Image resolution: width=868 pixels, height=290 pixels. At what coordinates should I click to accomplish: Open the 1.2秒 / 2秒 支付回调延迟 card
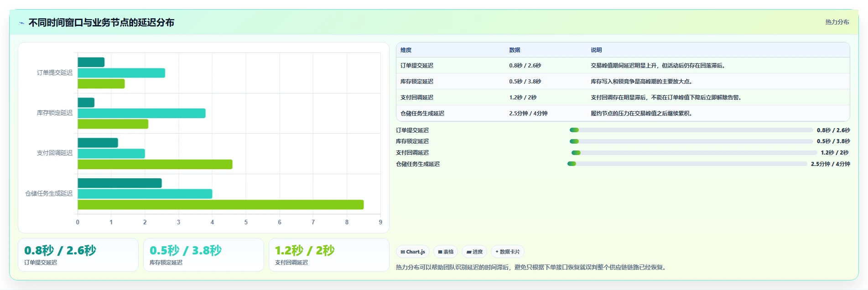329,255
